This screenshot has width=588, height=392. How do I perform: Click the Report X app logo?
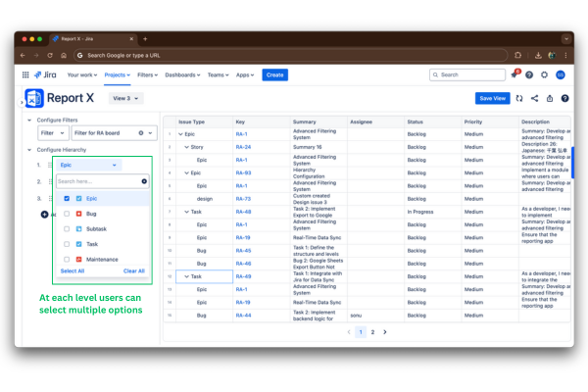pyautogui.click(x=34, y=98)
